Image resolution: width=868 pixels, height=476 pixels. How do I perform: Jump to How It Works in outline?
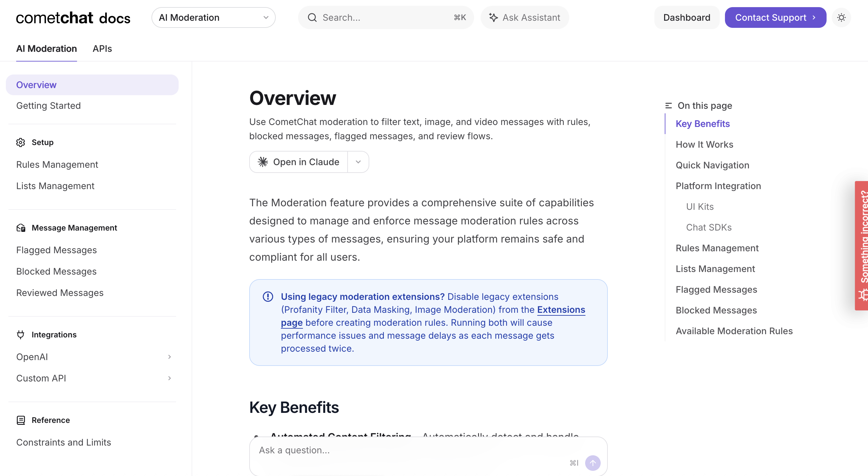[x=704, y=145]
